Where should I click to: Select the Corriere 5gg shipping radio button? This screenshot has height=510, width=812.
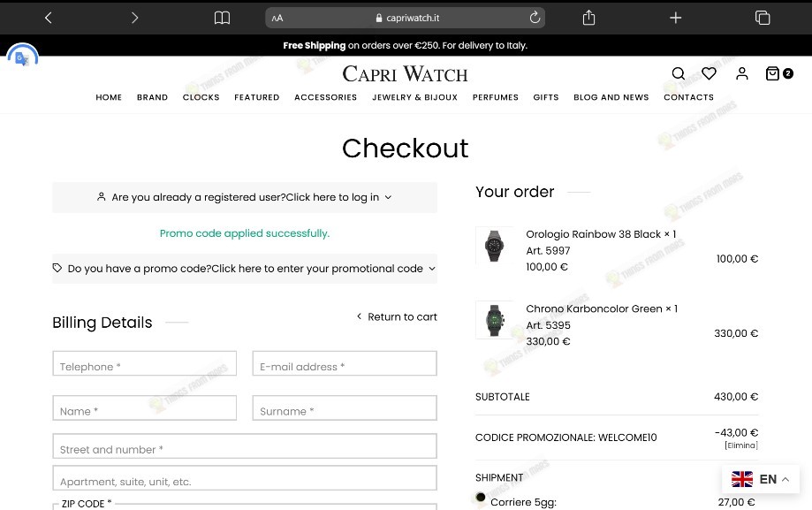(x=481, y=497)
